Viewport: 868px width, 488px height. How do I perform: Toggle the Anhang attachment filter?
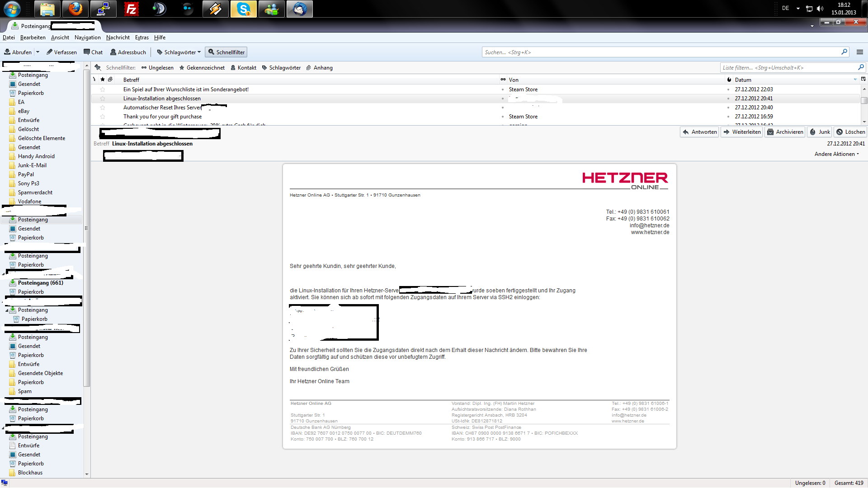319,68
